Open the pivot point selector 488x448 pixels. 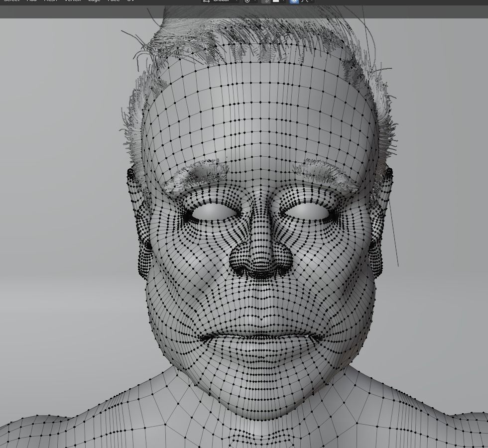(249, 1)
